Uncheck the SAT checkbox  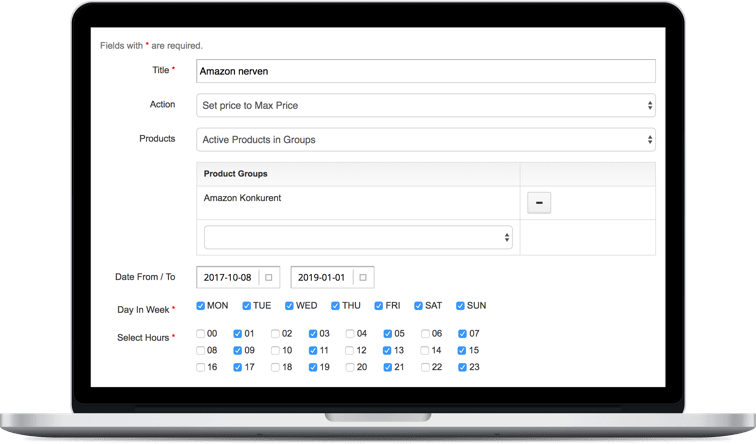point(418,306)
